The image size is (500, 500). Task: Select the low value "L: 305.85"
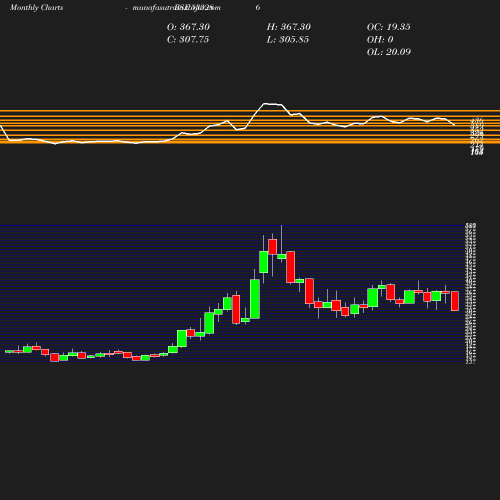pyautogui.click(x=288, y=40)
